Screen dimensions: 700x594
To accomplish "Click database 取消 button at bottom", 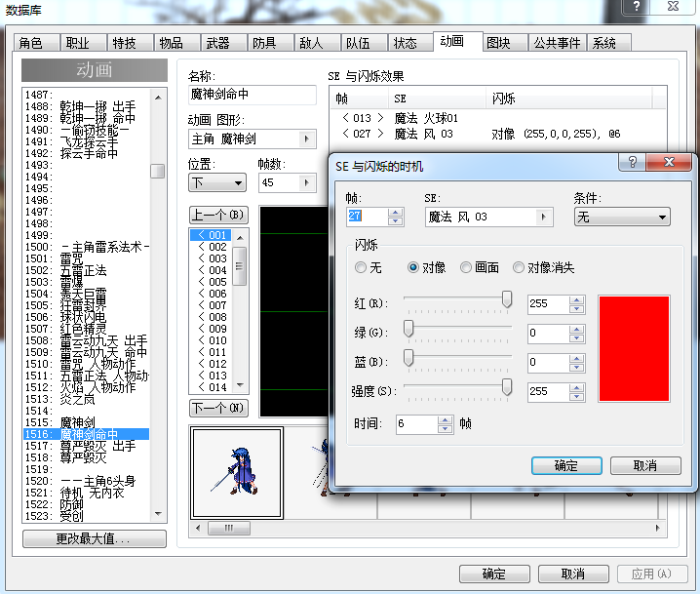I will coord(573,574).
